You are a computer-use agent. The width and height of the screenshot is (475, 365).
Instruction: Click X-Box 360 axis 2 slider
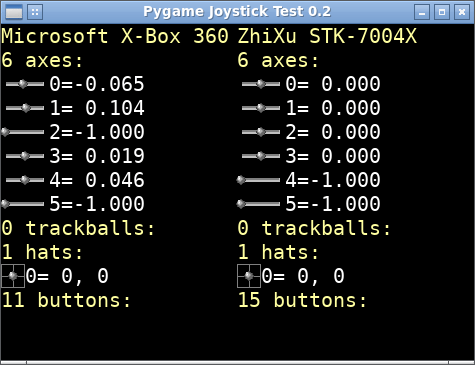tap(23, 132)
